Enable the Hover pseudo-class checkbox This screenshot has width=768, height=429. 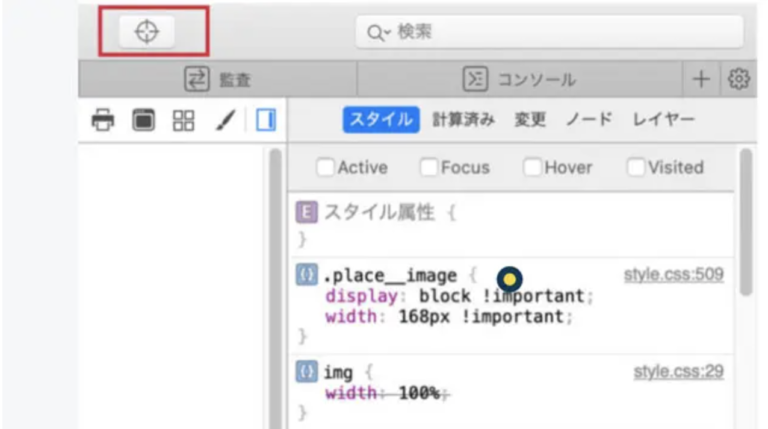click(532, 168)
